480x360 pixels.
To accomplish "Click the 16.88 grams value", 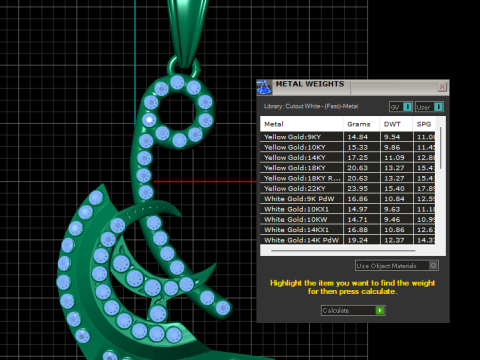I will point(357,230).
